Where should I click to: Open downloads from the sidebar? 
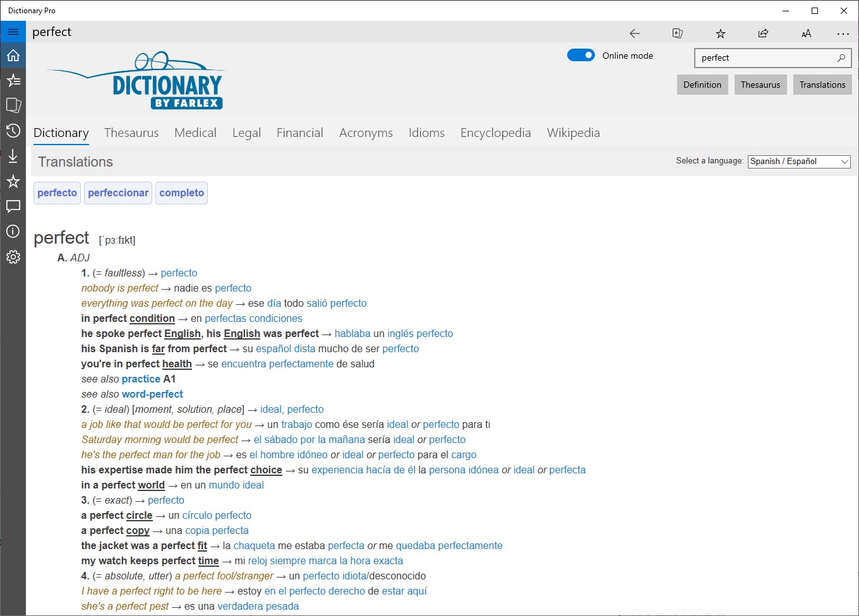point(13,156)
